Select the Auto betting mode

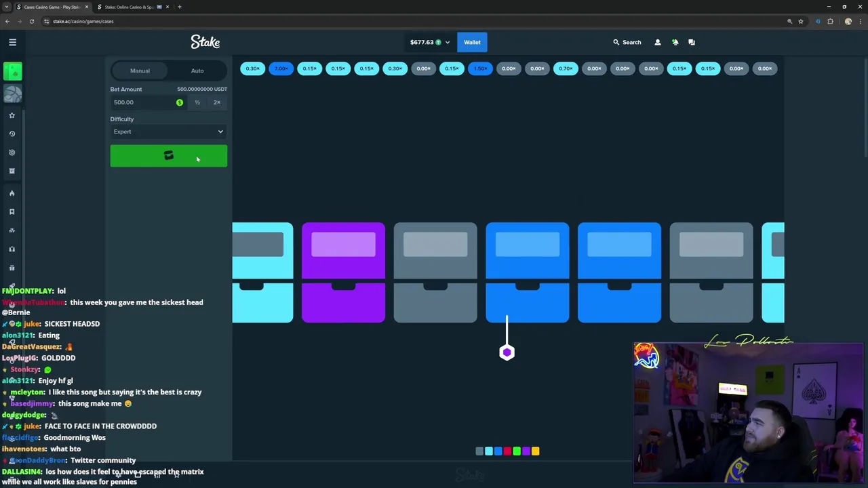click(197, 70)
